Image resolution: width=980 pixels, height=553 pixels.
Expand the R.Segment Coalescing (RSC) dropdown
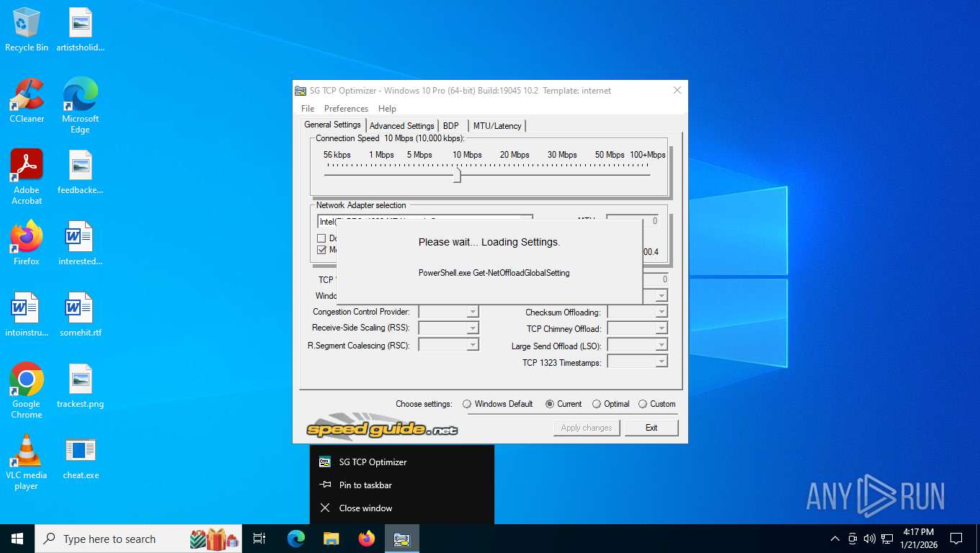click(473, 345)
